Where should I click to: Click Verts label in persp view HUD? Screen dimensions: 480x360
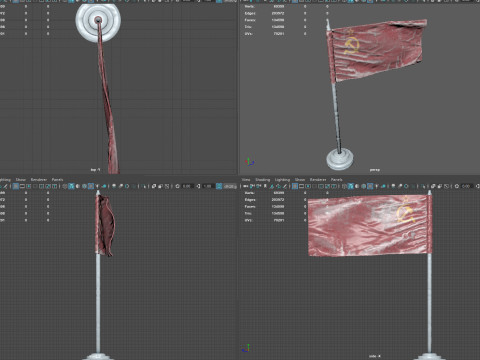(249, 6)
